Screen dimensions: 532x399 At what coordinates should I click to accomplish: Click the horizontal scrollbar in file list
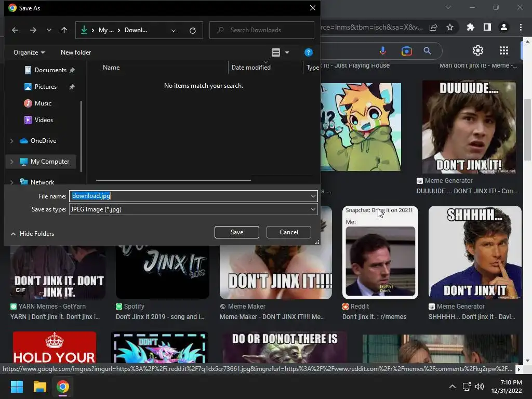(174, 180)
